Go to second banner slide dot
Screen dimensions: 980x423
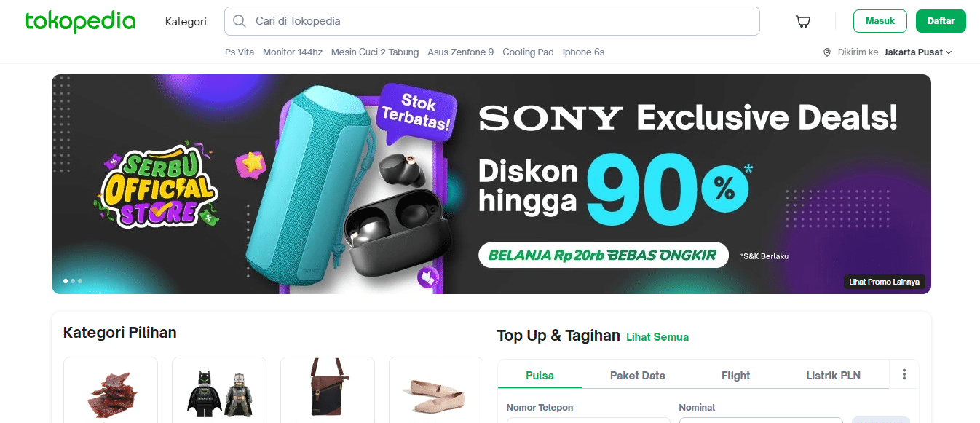pos(73,280)
